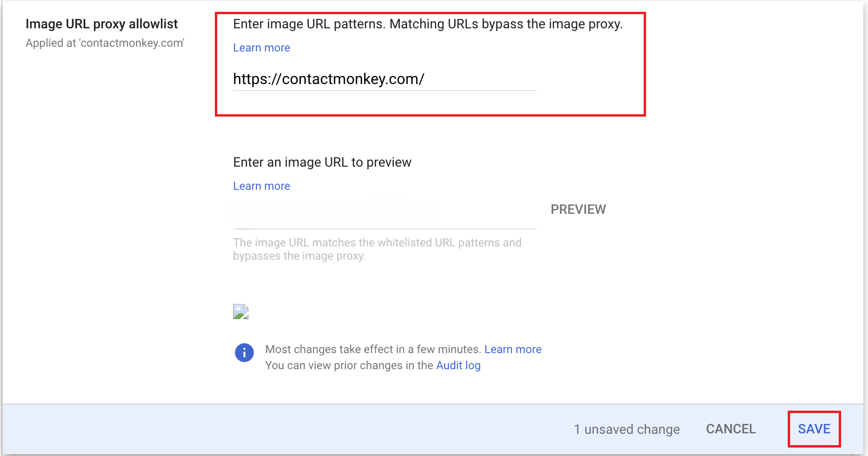
Task: Select the 'Image URL proxy allowlist' heading
Action: coord(102,24)
